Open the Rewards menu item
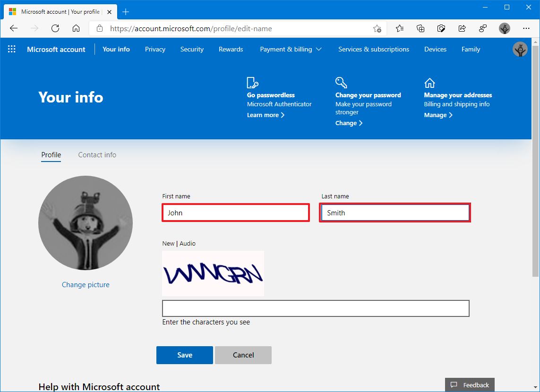Screen dimensions: 540x392 (231, 49)
